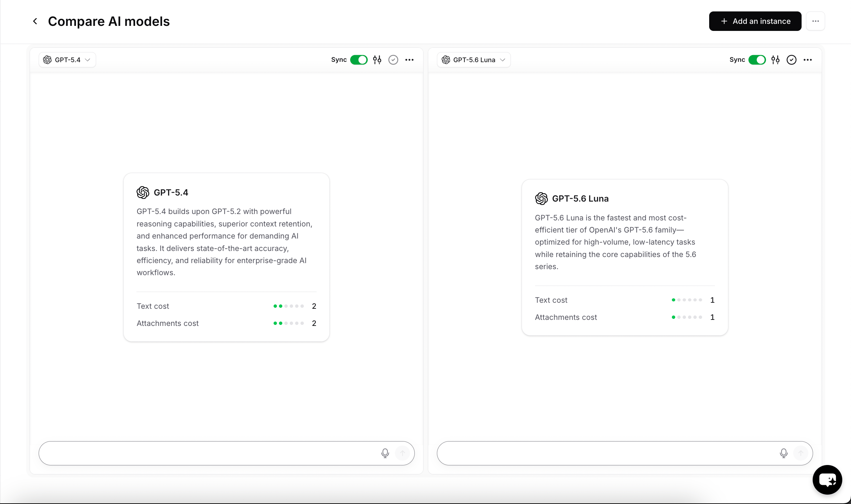Toggle Sync off in the GPT-5.6 Luna panel

click(x=757, y=60)
